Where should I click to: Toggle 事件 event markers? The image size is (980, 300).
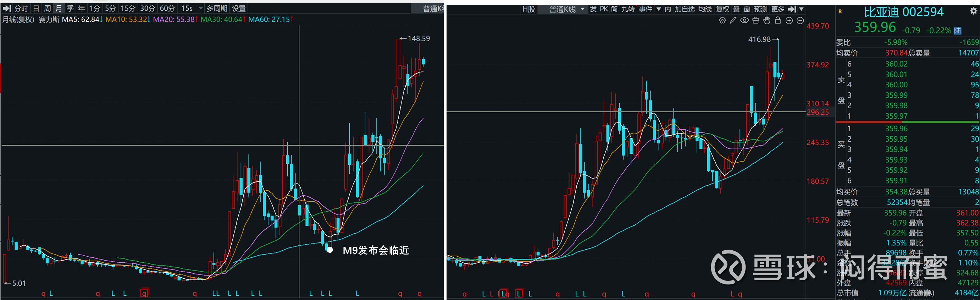pos(645,9)
